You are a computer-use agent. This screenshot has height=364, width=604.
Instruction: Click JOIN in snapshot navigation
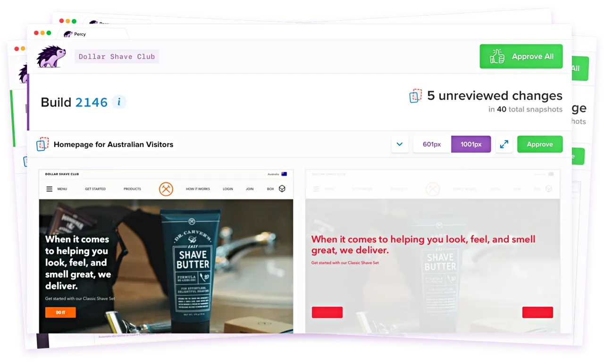[x=250, y=189]
